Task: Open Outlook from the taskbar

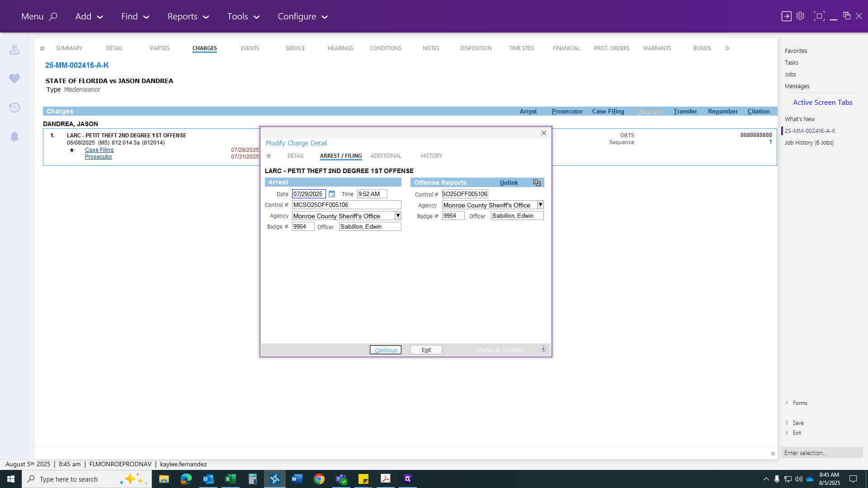Action: click(208, 479)
